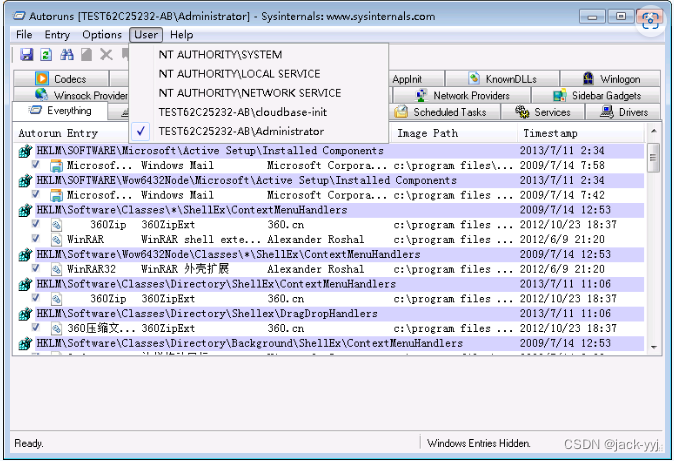The image size is (674, 461).
Task: Click the Delete X toolbar icon
Action: pyautogui.click(x=106, y=55)
